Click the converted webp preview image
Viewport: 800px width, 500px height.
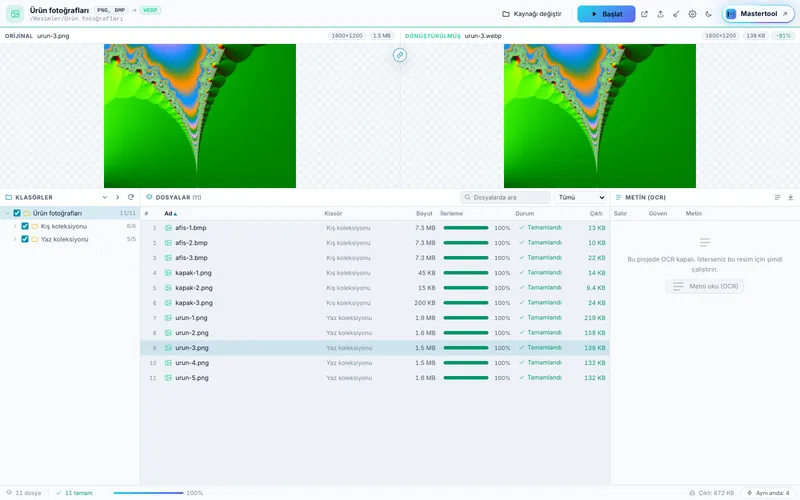click(600, 116)
